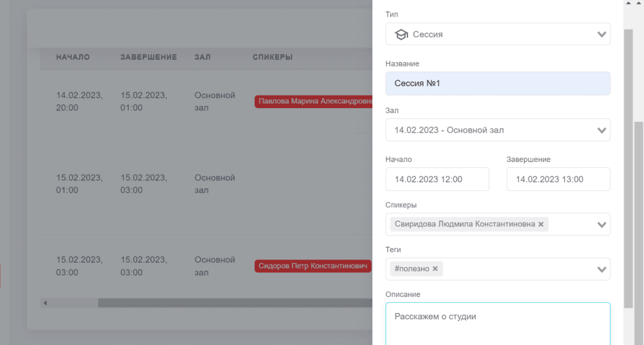Click the panel's vertical scrollbar thumb
Screen dimensions: 644x345
[x=628, y=168]
